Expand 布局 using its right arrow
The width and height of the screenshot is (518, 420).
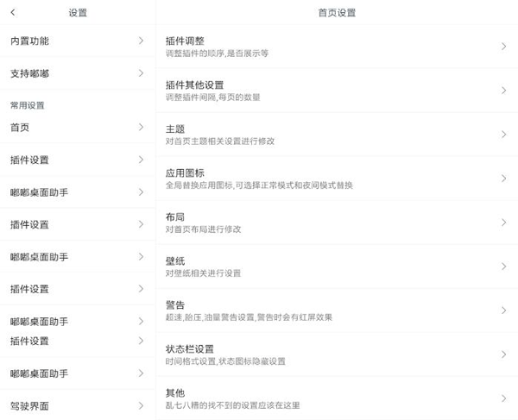(x=503, y=222)
